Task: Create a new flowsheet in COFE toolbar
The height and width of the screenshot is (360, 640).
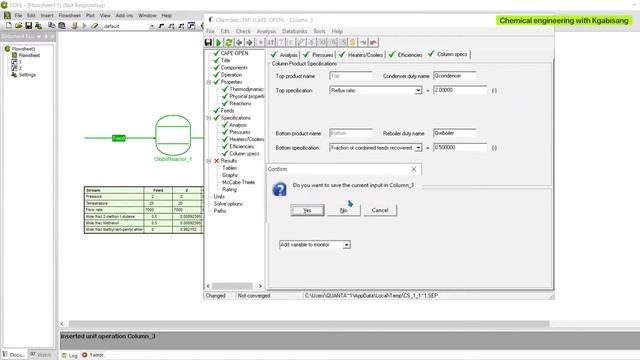Action: (9, 26)
